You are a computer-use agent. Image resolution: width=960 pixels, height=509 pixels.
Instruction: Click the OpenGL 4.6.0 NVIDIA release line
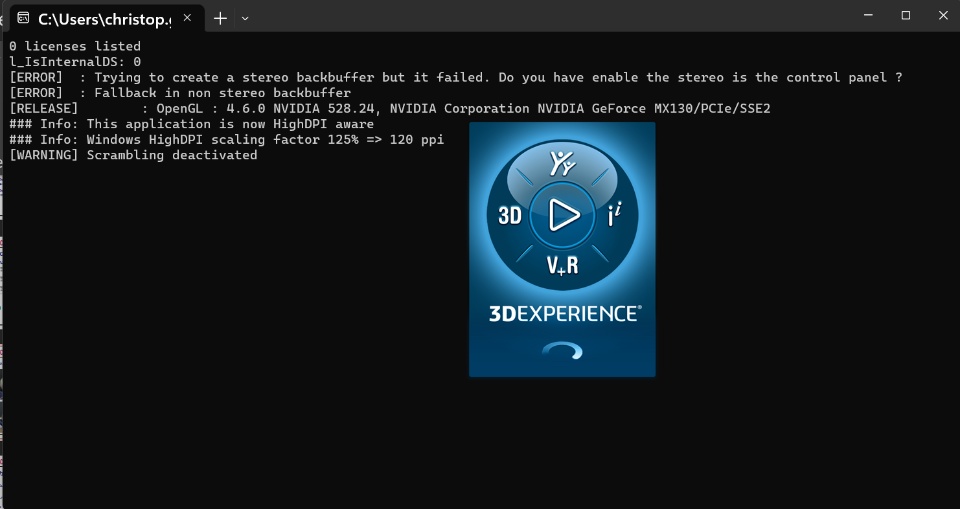tap(389, 108)
